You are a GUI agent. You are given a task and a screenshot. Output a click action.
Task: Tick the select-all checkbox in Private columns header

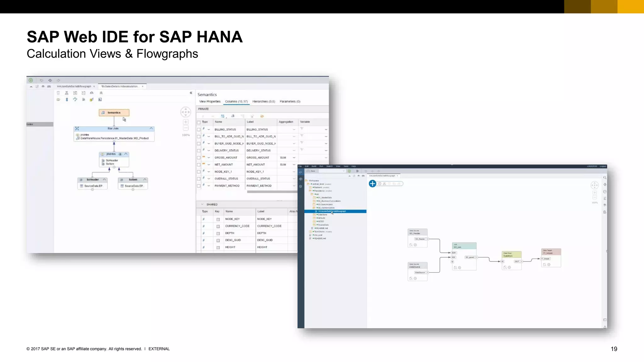[x=199, y=122]
